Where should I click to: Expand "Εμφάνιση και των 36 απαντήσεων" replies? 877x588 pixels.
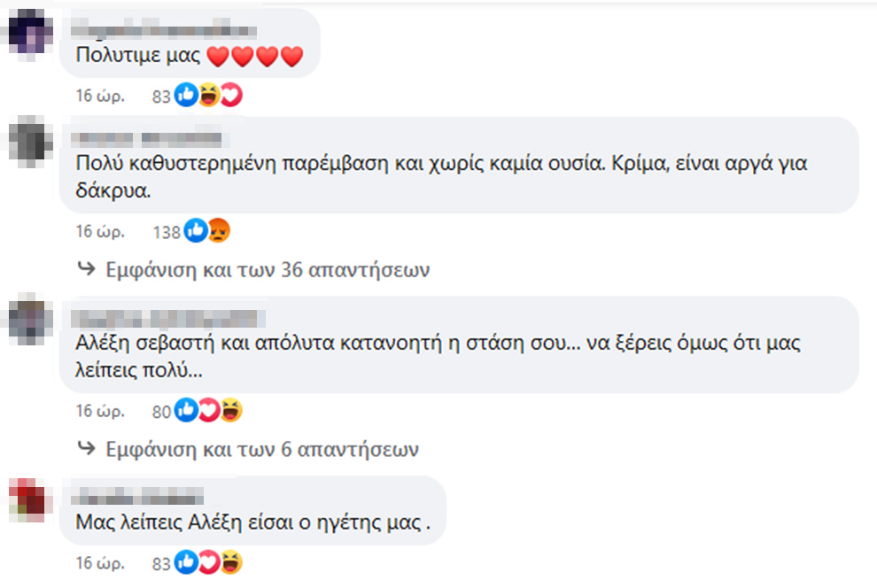point(267,270)
